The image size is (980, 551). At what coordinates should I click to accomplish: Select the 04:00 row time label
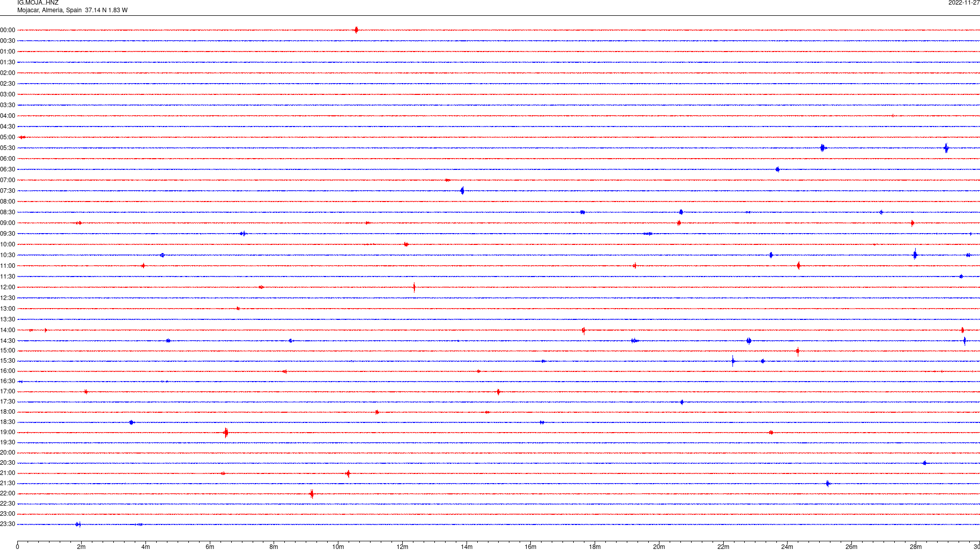[x=8, y=116]
